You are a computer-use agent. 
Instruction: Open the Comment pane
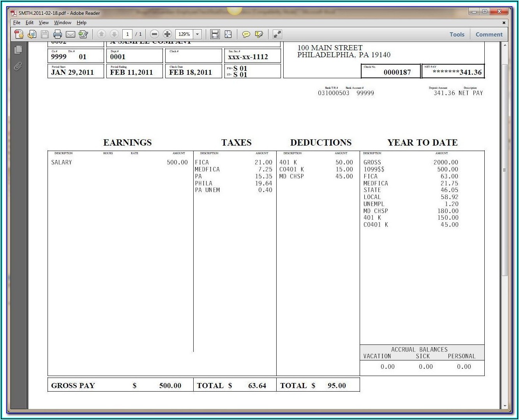point(489,34)
